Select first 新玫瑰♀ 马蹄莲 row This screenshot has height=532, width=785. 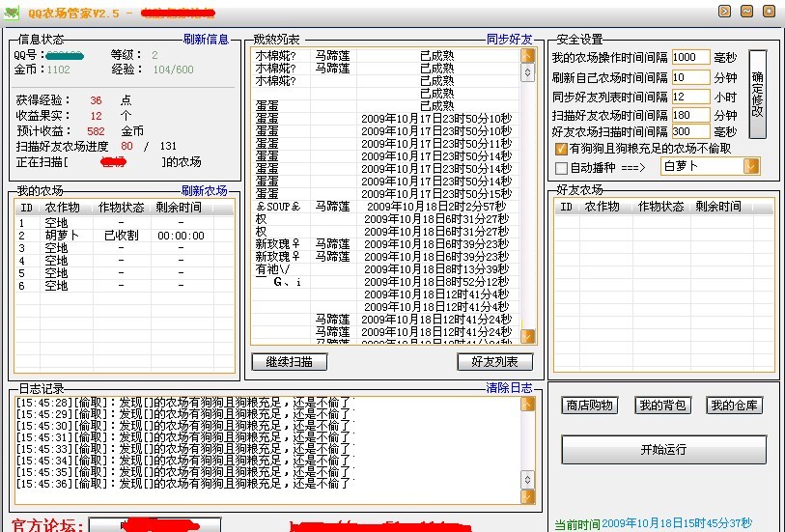click(x=385, y=243)
